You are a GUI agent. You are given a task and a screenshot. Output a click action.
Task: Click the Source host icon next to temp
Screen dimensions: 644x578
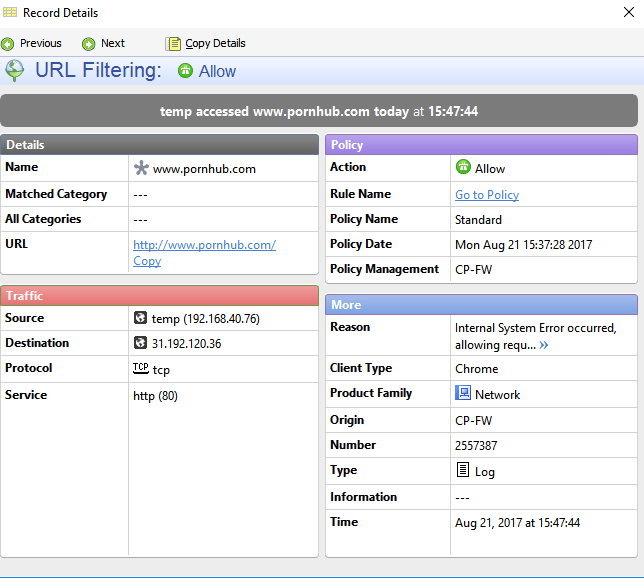pyautogui.click(x=140, y=318)
